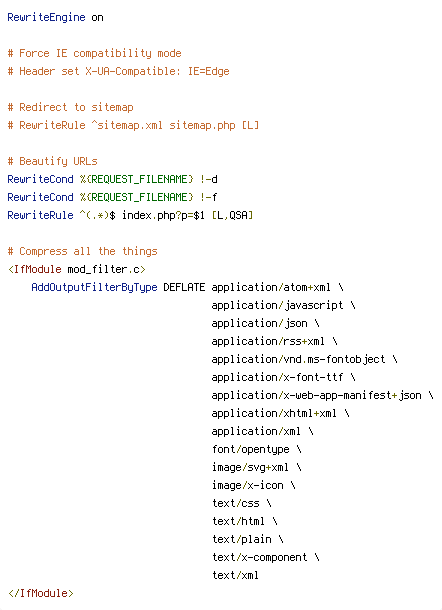The height and width of the screenshot is (610, 442).
Task: Click the index.php?p=$1 rewrite target
Action: (163, 215)
